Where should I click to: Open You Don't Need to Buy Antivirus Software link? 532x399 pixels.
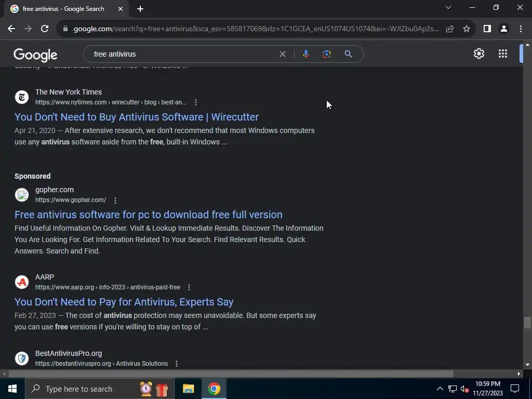137,117
